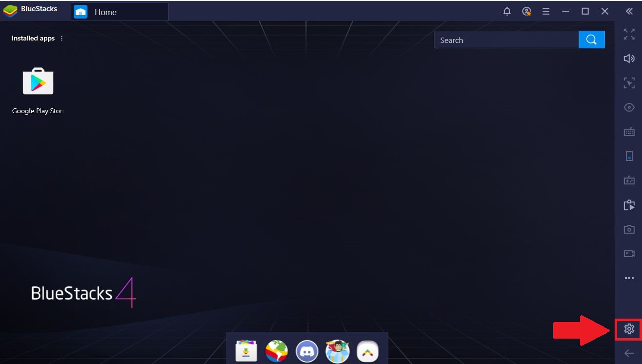Open the hamburger menu in title bar
The image size is (642, 364).
[x=546, y=12]
